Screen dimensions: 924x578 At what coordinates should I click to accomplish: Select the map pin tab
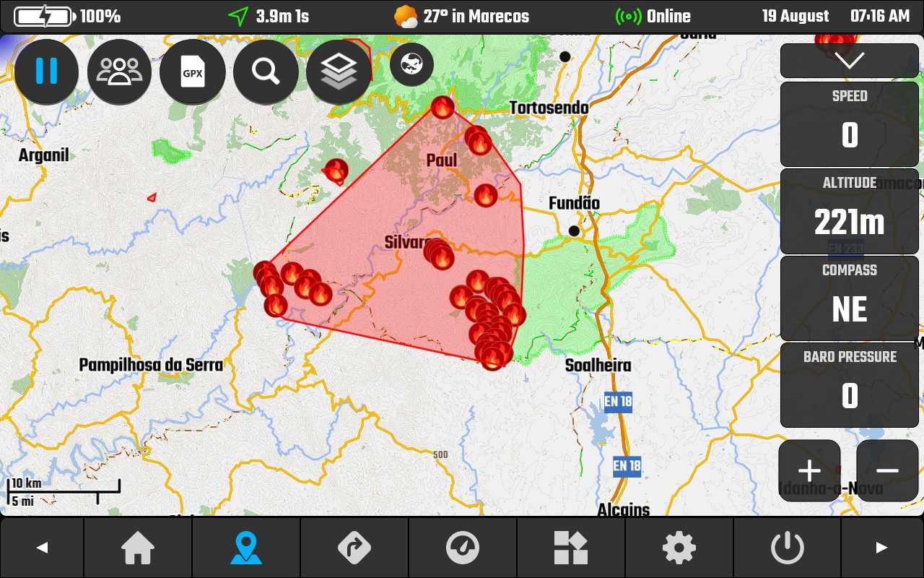pos(246,548)
